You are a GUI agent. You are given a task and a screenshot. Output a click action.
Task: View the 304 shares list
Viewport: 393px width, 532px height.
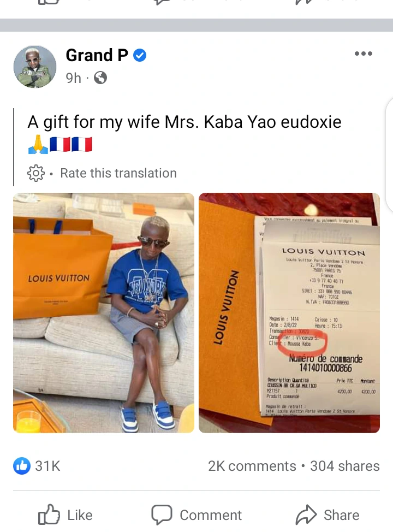(x=345, y=466)
